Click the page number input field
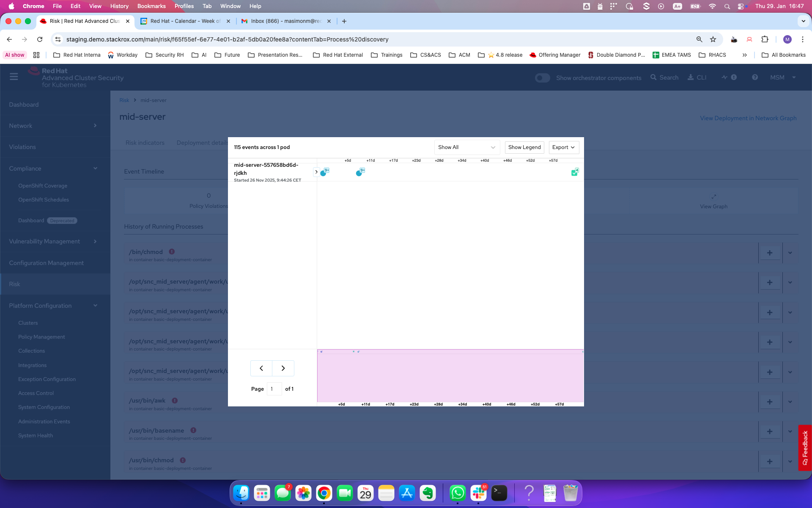The image size is (812, 508). pos(274,389)
